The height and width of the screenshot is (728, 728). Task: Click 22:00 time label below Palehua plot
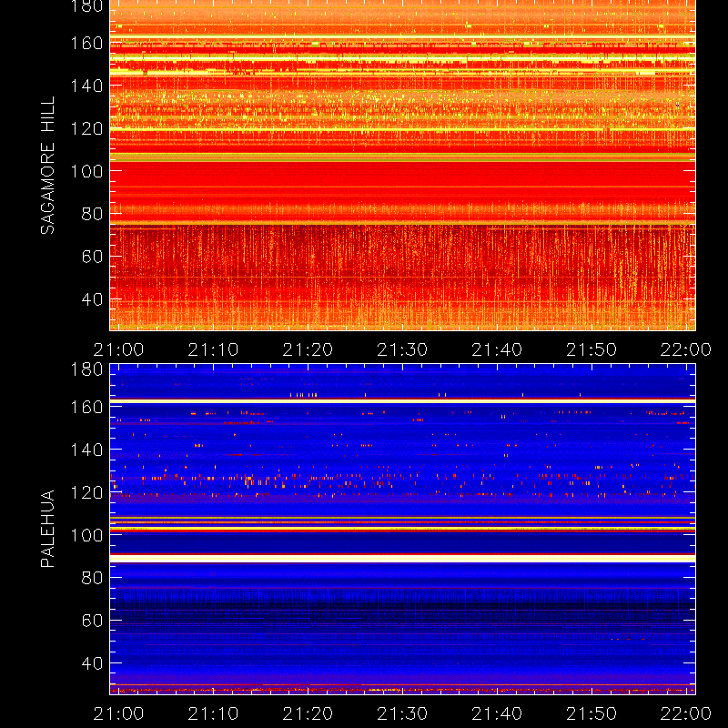[686, 713]
